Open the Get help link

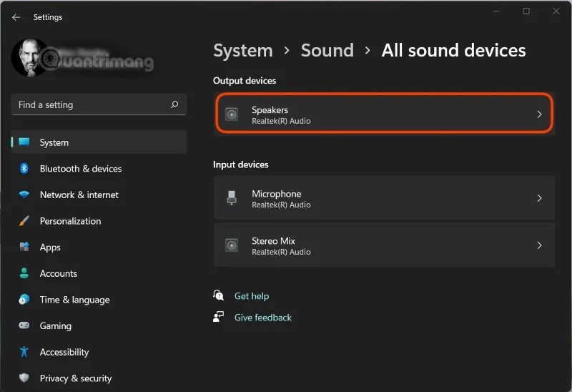click(252, 295)
